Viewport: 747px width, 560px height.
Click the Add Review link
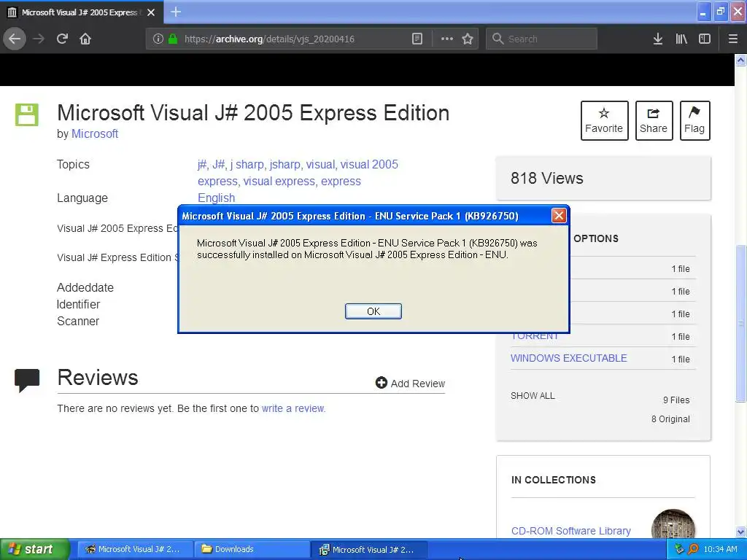click(x=410, y=384)
